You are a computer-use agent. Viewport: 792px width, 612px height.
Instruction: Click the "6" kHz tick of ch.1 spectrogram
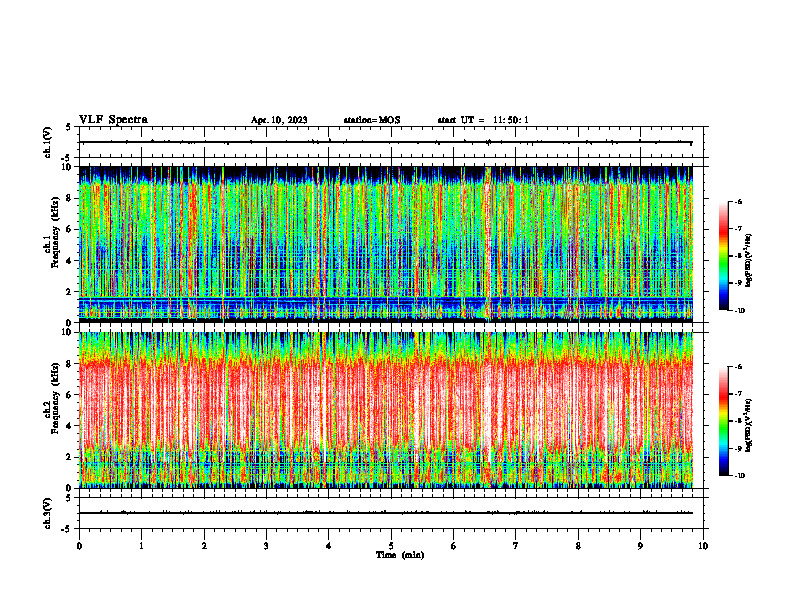(x=70, y=229)
